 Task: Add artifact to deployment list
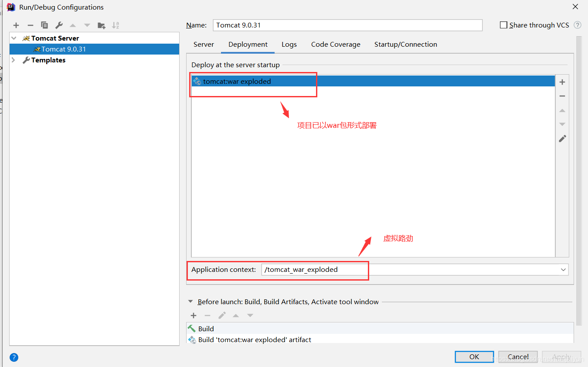click(562, 82)
